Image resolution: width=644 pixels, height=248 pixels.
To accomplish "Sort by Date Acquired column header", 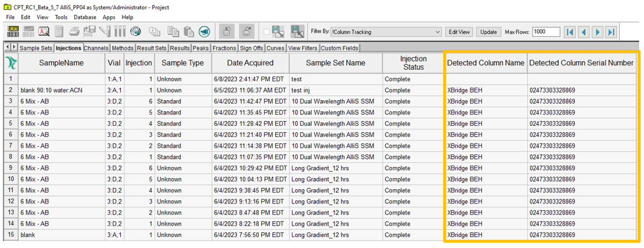I will [x=250, y=63].
